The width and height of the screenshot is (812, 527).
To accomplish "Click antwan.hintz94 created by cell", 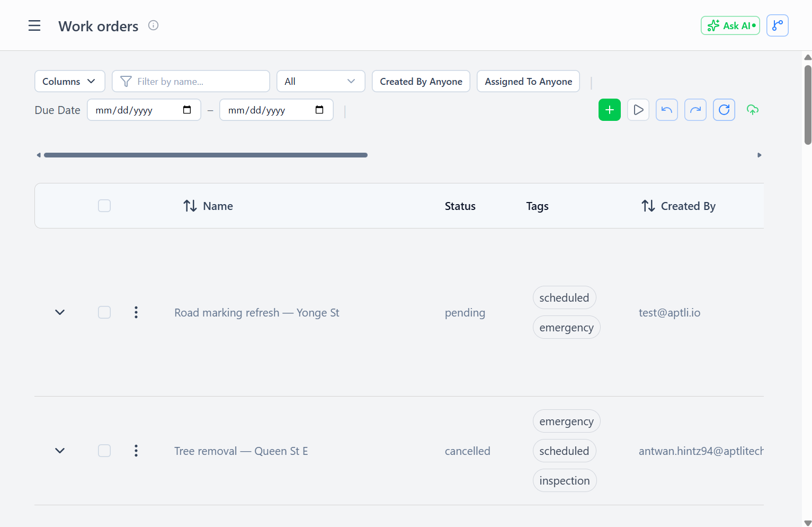I will (701, 451).
